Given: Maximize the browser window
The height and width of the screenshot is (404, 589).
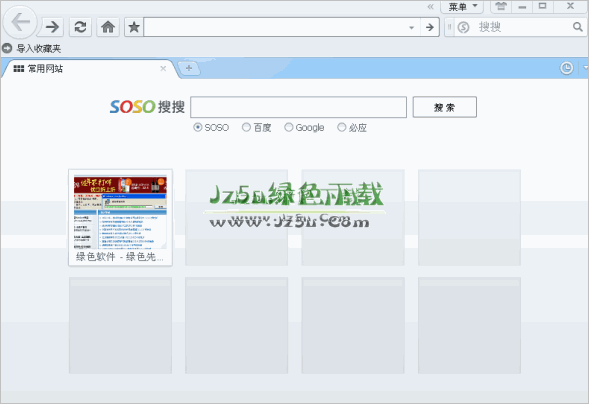Looking at the screenshot, I should point(543,6).
